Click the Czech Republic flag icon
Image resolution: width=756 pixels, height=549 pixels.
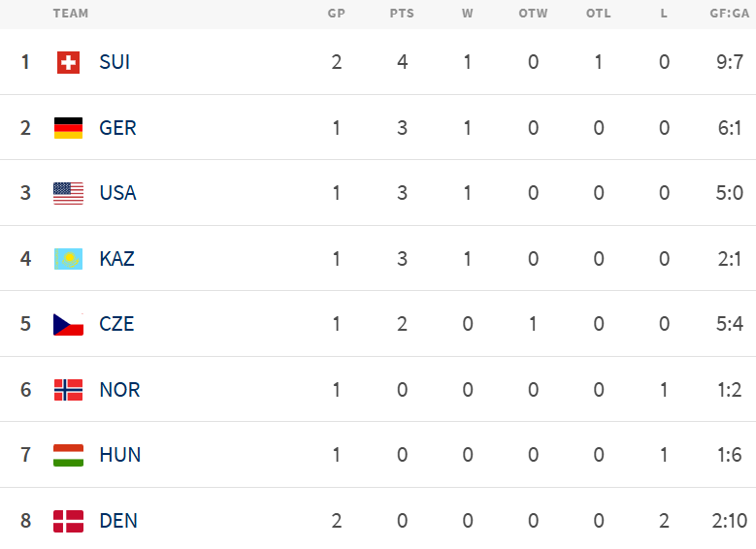(68, 324)
